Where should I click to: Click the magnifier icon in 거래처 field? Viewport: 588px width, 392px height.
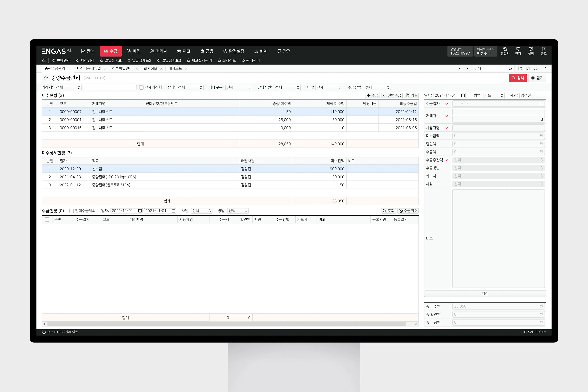click(541, 120)
